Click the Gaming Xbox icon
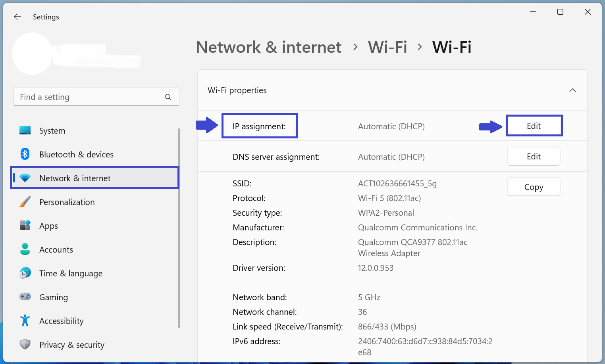The width and height of the screenshot is (605, 364). pyautogui.click(x=25, y=297)
